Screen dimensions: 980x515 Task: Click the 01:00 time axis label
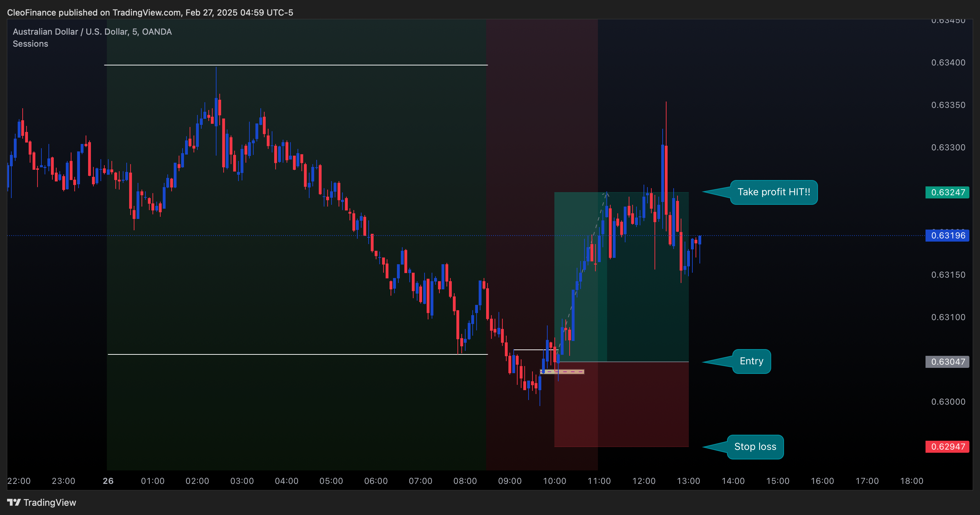(x=152, y=481)
